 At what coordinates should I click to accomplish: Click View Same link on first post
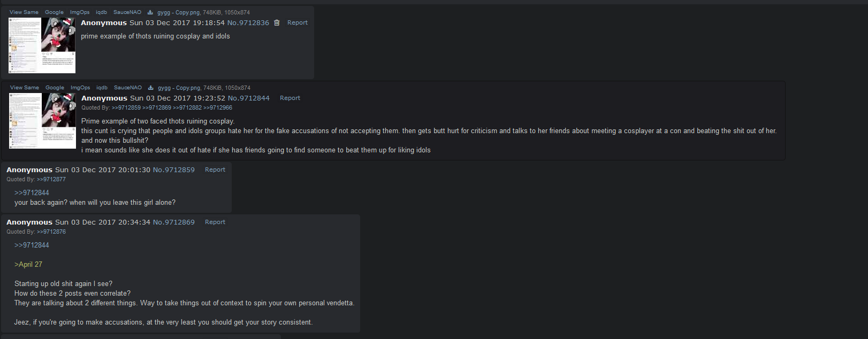coord(24,12)
